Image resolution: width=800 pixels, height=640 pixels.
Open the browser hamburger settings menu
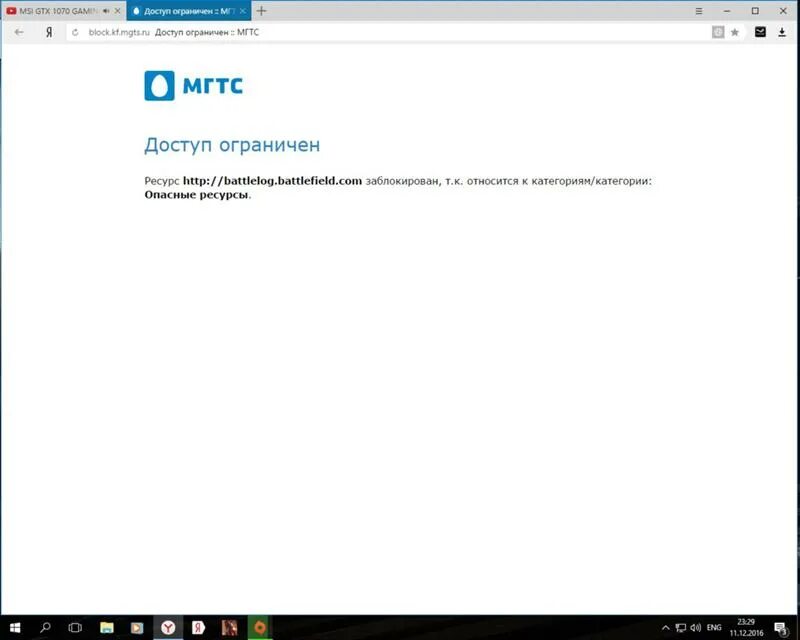699,11
